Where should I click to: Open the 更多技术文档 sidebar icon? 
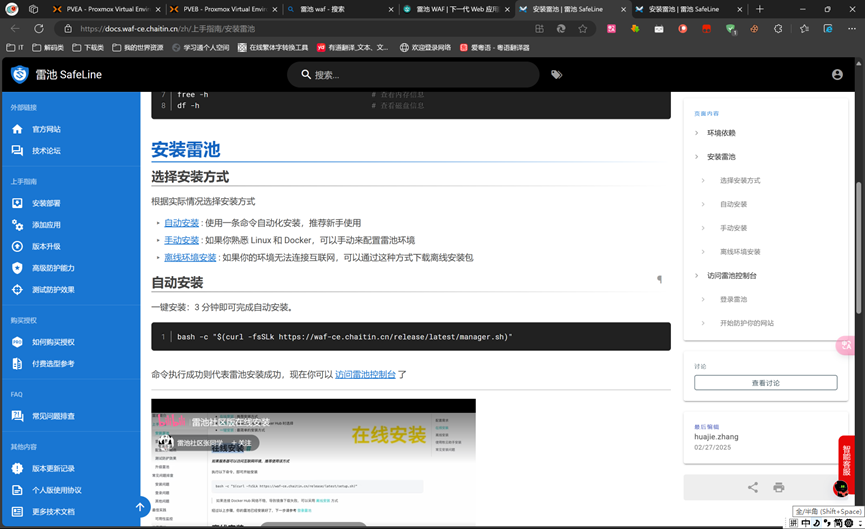17,511
